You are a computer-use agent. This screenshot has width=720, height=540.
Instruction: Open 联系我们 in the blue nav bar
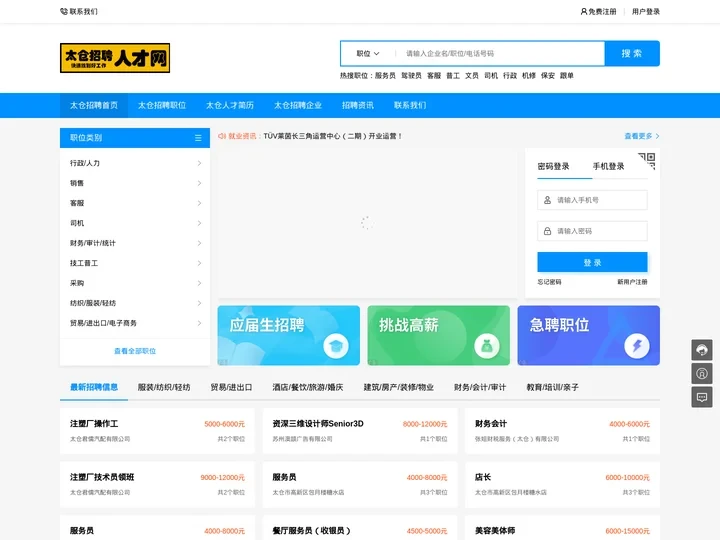coord(410,105)
